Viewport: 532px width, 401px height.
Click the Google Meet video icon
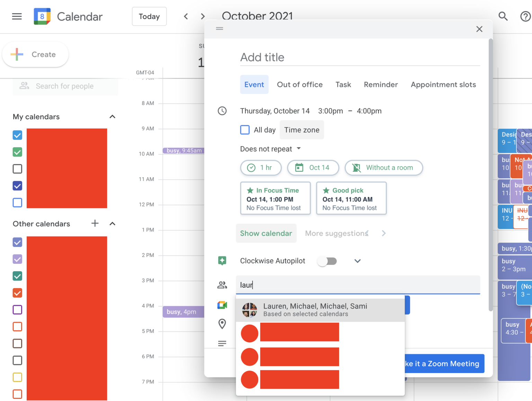pyautogui.click(x=222, y=305)
